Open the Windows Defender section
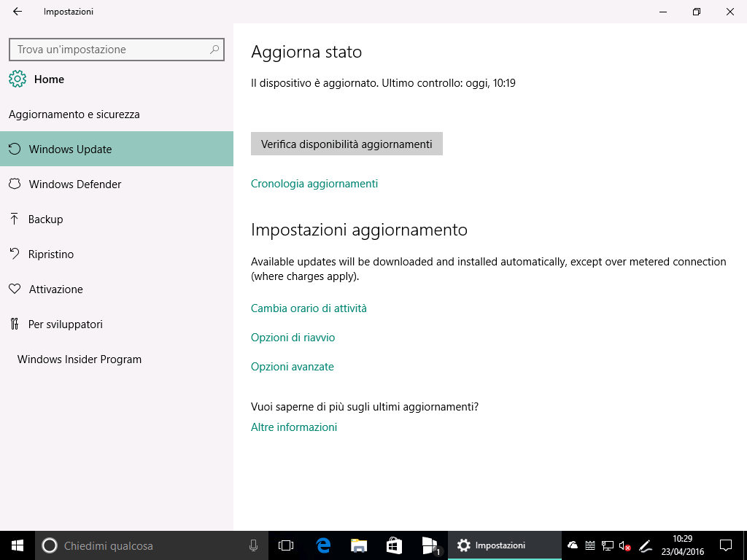The image size is (747, 560). pos(117,184)
